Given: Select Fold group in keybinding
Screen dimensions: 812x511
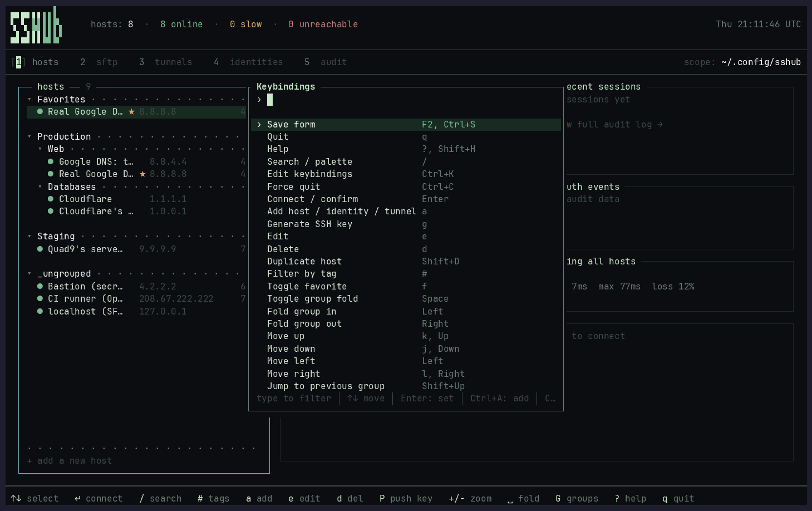Looking at the screenshot, I should (406, 312).
